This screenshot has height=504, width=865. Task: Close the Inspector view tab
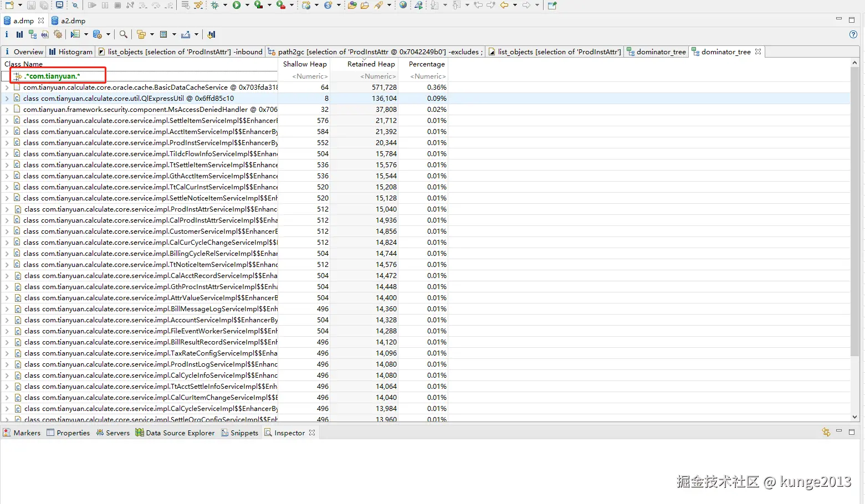tap(312, 433)
